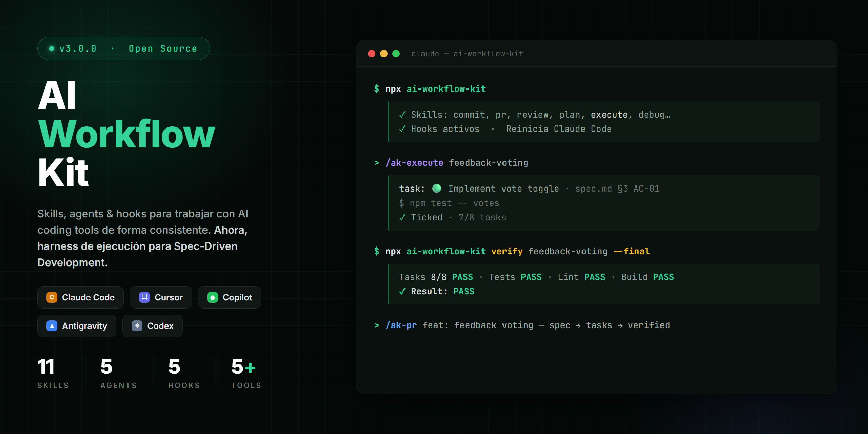This screenshot has width=868, height=434.
Task: Click 'Build PASS' result
Action: [648, 277]
